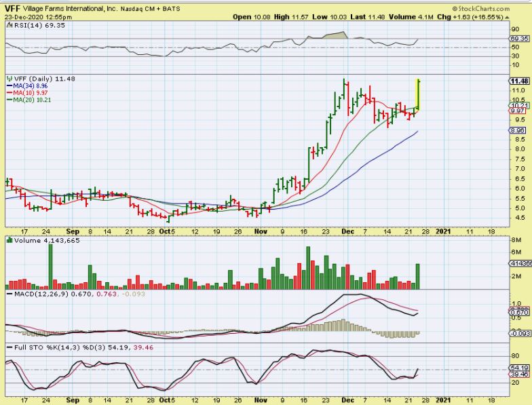Click the 54.19 stochastic tag on right axis
This screenshot has height=405, width=532.
[x=520, y=368]
